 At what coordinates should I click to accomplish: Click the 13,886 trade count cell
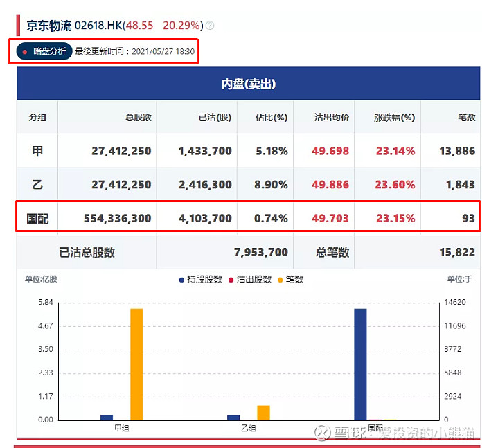458,151
